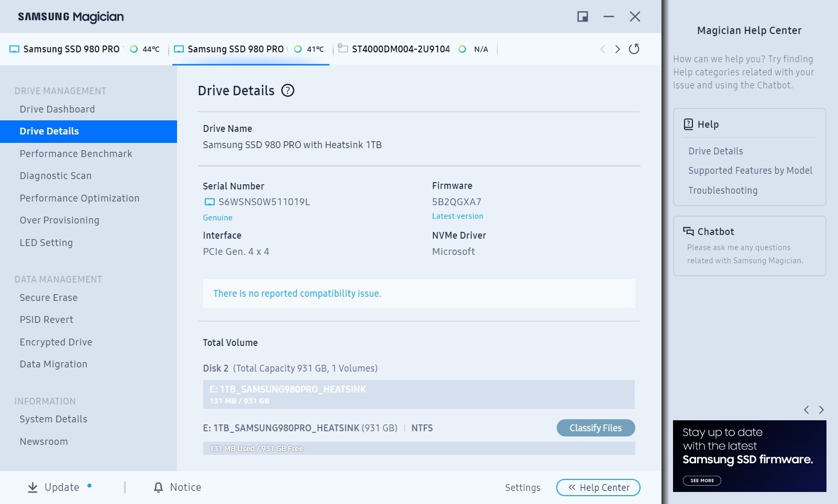Click the Update download icon
The height and width of the screenshot is (504, 838).
click(32, 487)
